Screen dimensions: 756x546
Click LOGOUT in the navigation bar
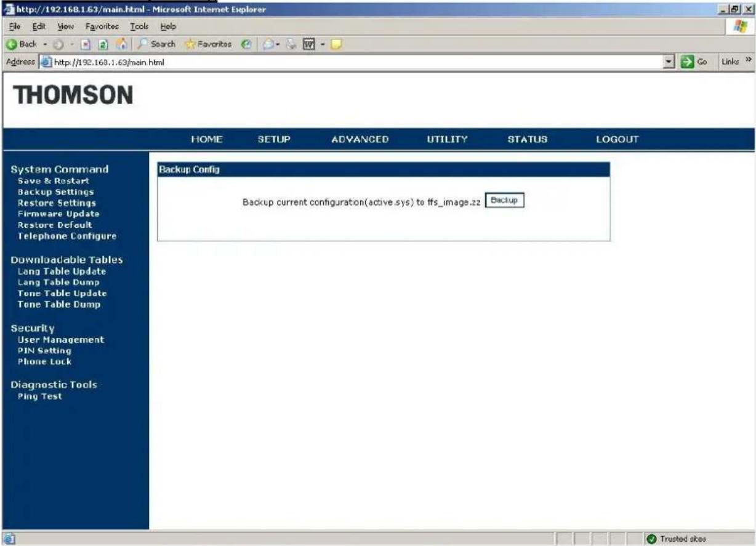(617, 140)
